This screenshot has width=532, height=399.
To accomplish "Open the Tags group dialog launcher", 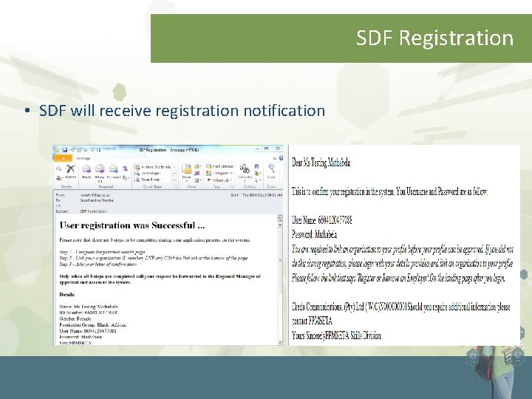I will [233, 187].
